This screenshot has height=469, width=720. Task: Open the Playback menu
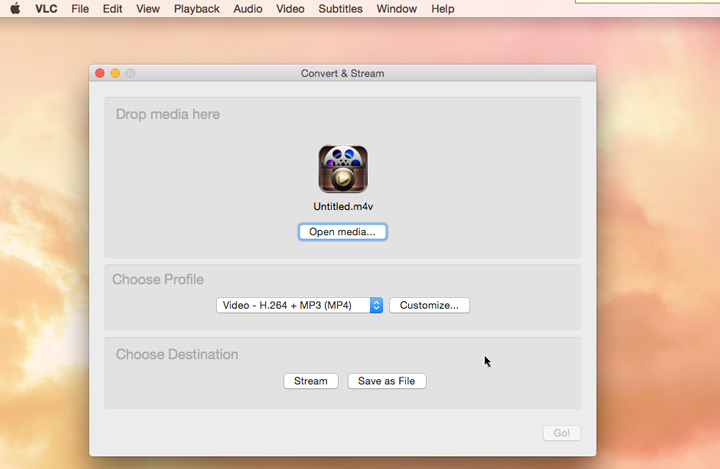[197, 9]
